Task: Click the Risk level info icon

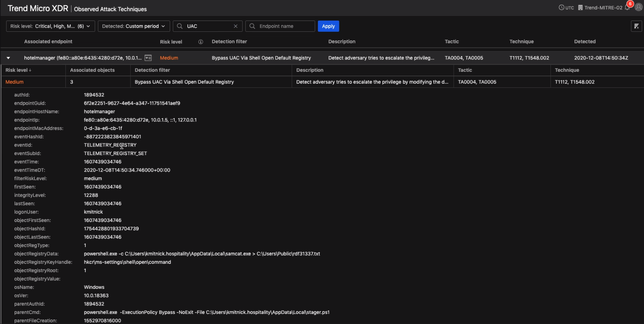Action: click(x=201, y=42)
